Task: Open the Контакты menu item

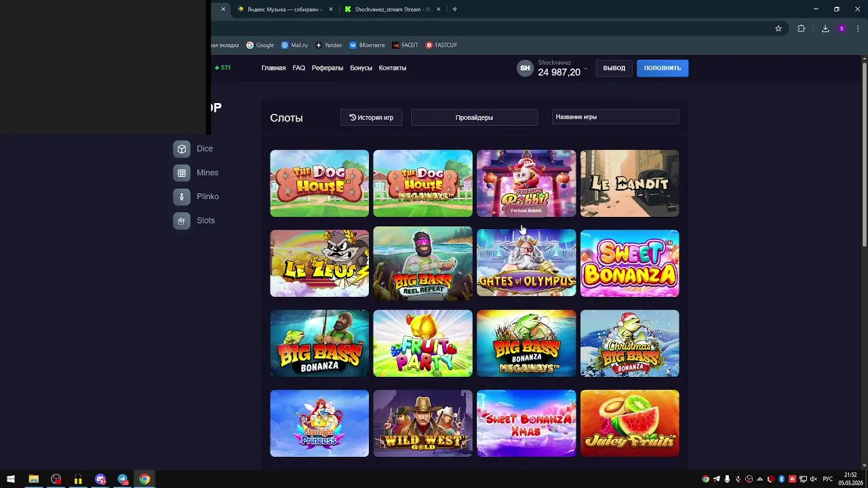Action: pos(393,68)
